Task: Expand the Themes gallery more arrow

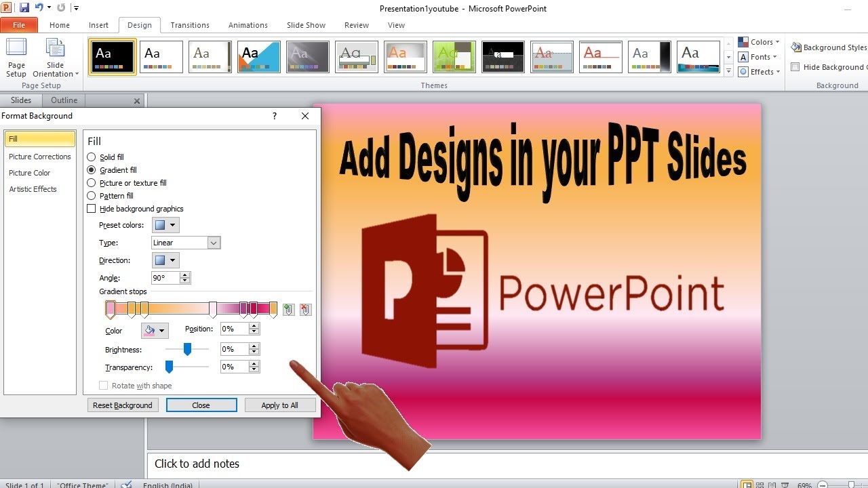Action: click(x=729, y=71)
